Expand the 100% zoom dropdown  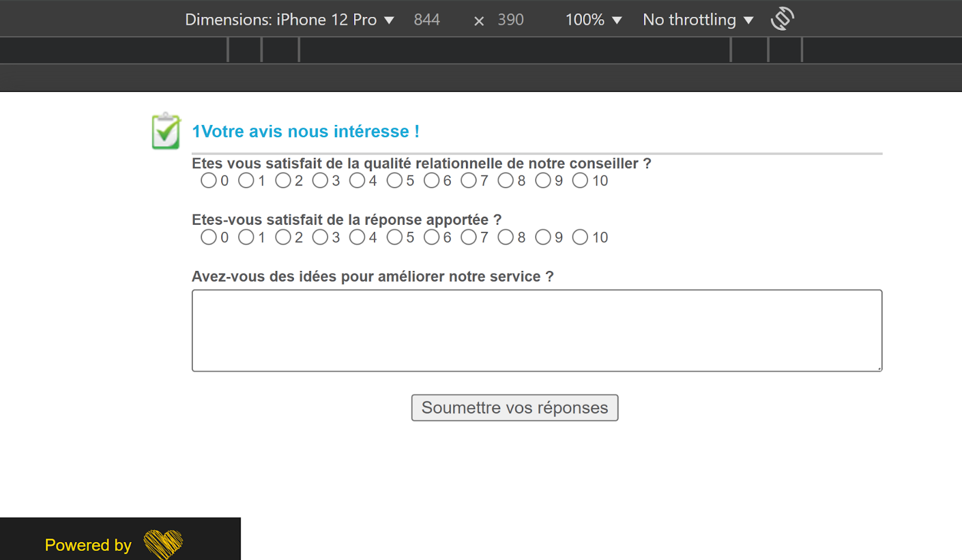tap(593, 20)
